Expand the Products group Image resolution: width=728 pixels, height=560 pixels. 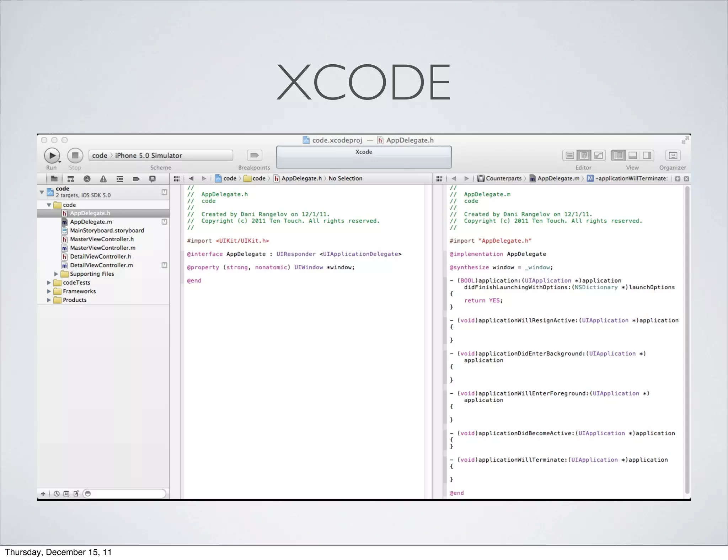[x=49, y=300]
